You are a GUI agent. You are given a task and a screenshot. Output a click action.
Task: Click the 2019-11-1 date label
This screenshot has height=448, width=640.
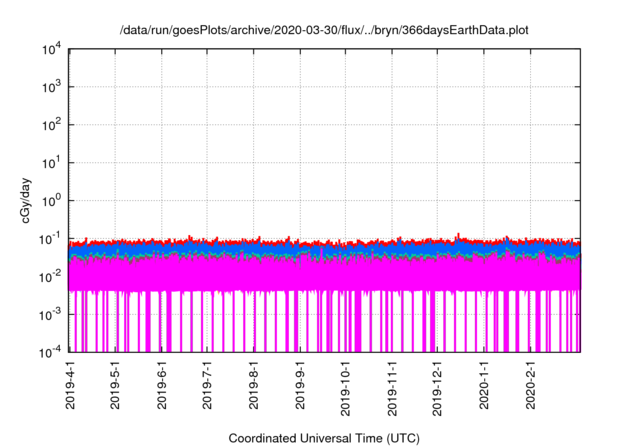tap(392, 388)
